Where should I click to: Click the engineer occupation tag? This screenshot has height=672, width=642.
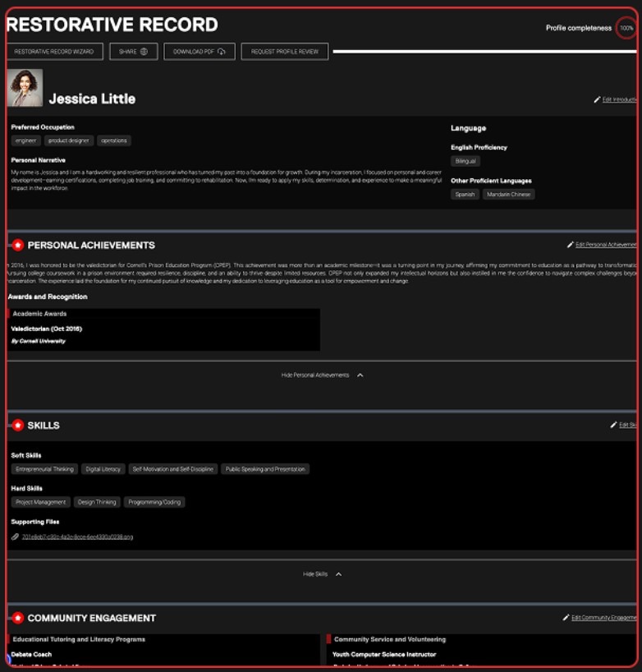(x=25, y=140)
